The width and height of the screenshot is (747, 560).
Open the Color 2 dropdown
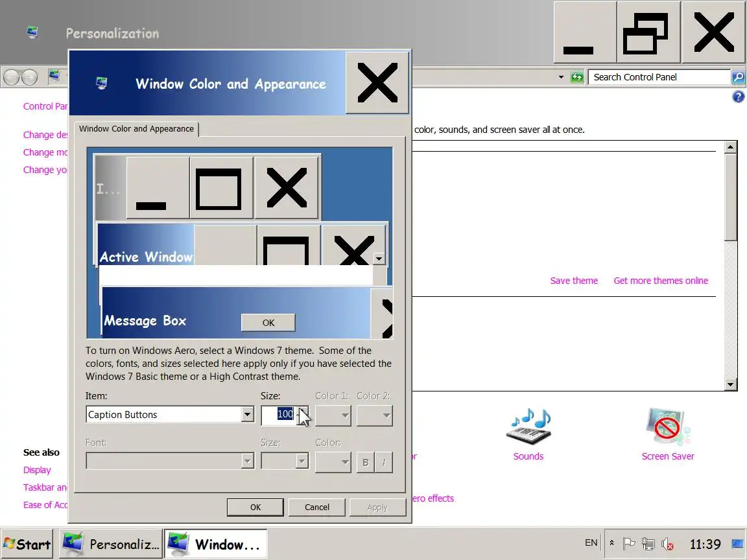click(x=374, y=415)
